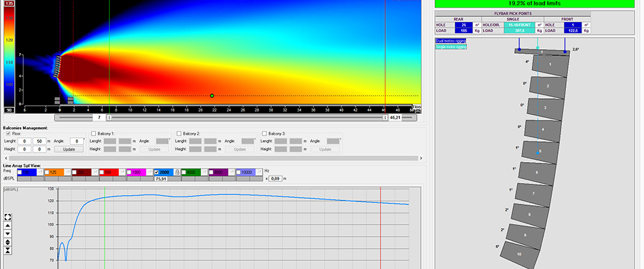
Task: Click the 135 maximum value on color scale
Action: 9,3
